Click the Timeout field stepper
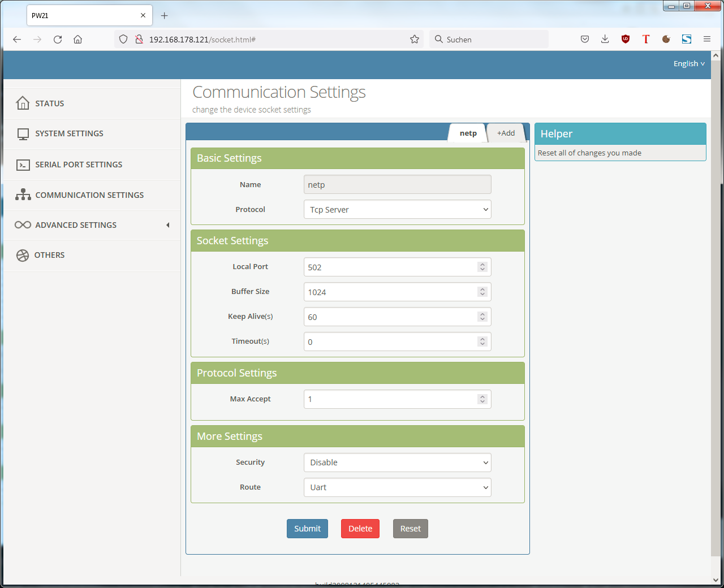Viewport: 724px width, 588px height. coord(482,341)
